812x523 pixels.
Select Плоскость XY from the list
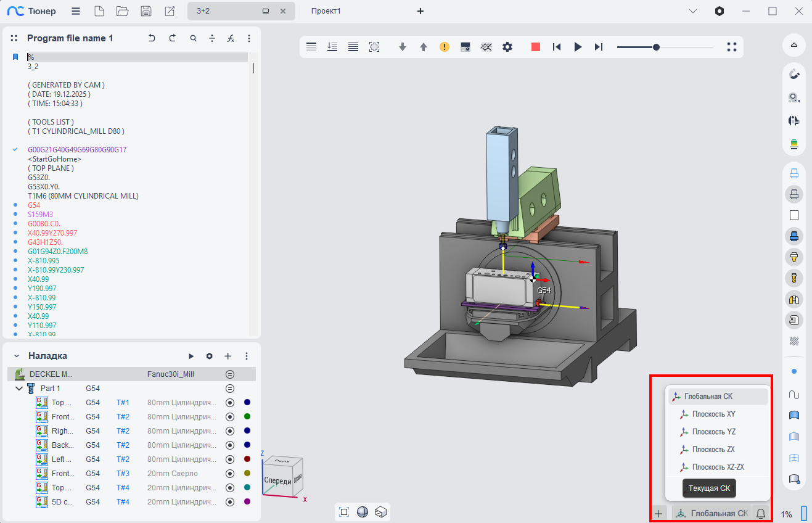(x=713, y=414)
